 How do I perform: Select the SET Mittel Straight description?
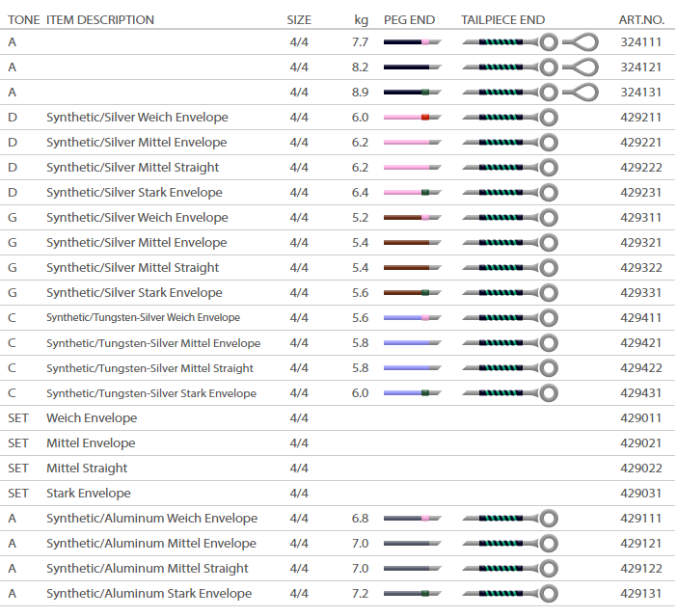87,469
